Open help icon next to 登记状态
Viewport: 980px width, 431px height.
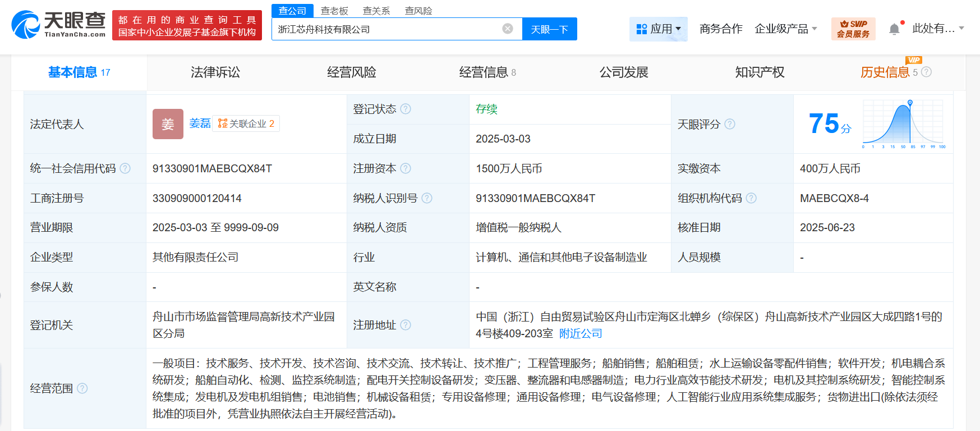tap(406, 109)
